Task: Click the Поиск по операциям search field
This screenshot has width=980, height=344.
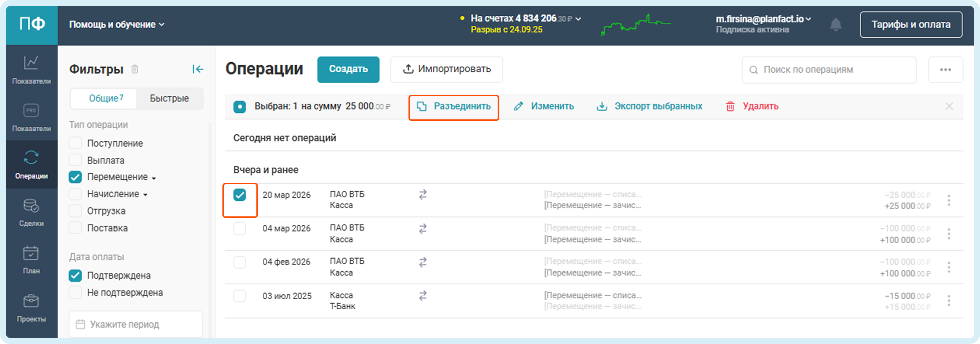Action: [x=829, y=70]
